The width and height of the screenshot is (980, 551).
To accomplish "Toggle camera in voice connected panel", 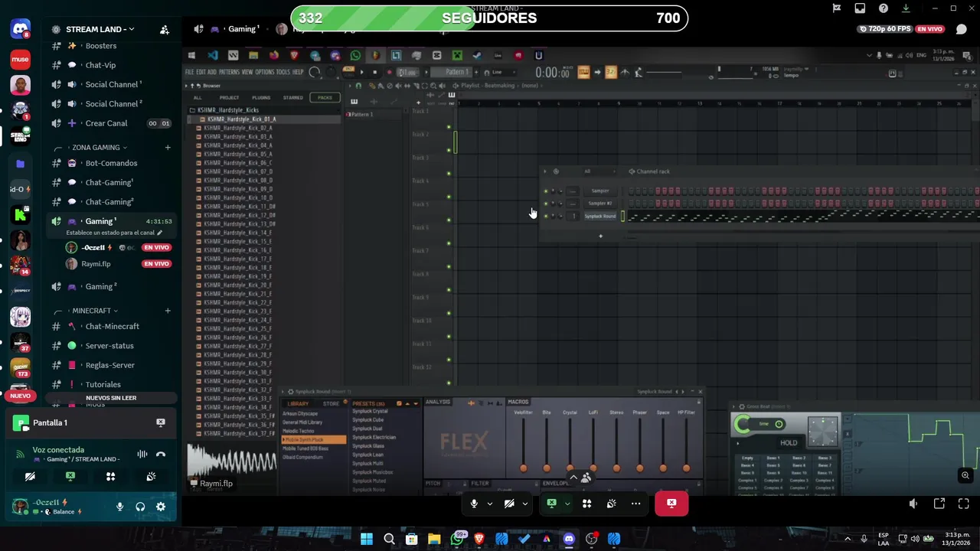I will point(30,476).
